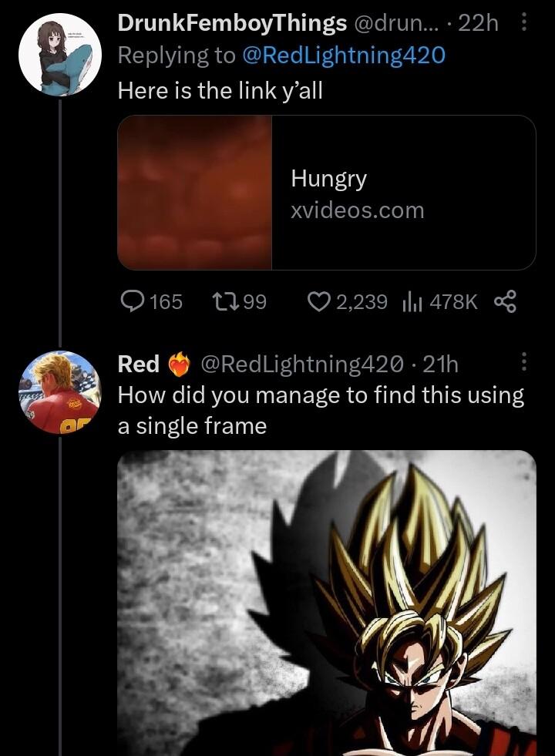555x756 pixels.
Task: Click the link preview thumbnail image
Action: point(195,193)
